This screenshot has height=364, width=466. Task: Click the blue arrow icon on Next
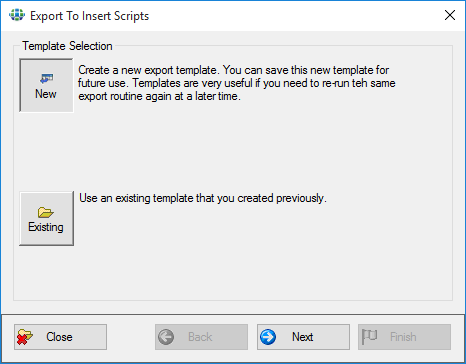(268, 337)
